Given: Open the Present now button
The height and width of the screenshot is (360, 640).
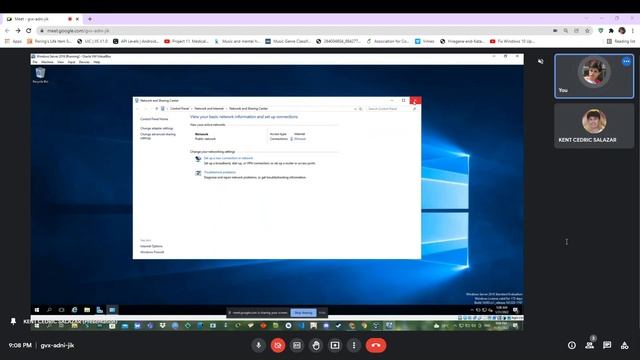Looking at the screenshot, I should [x=335, y=345].
